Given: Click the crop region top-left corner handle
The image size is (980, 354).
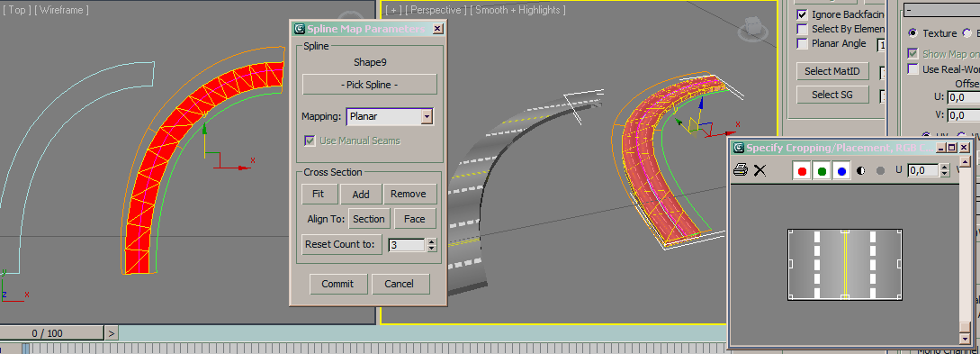Looking at the screenshot, I should [x=790, y=231].
